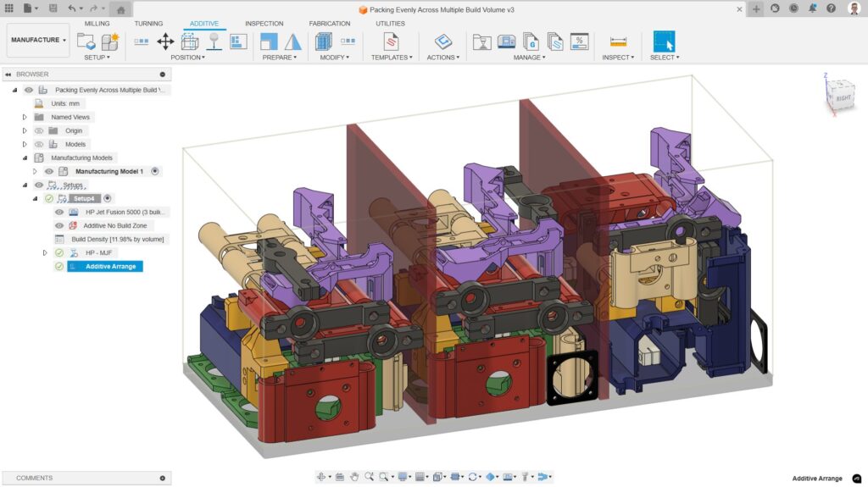Click the Zoom magnifier in navigation bar

pos(369,477)
